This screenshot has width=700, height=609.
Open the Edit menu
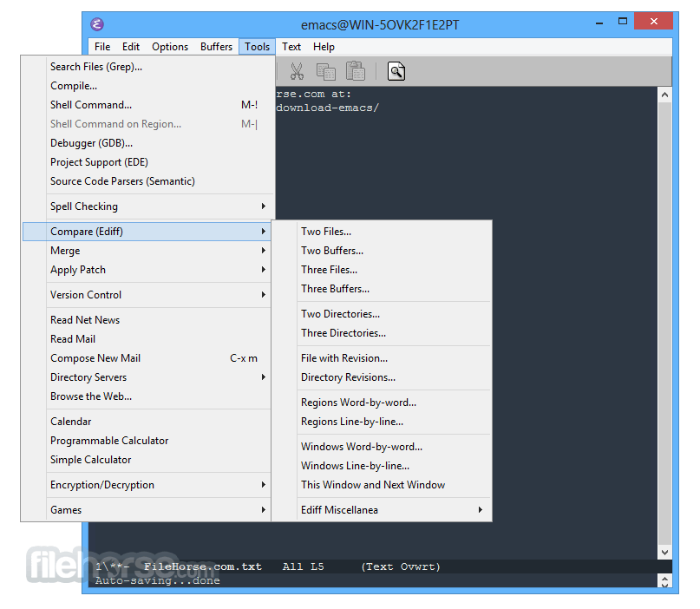point(131,47)
